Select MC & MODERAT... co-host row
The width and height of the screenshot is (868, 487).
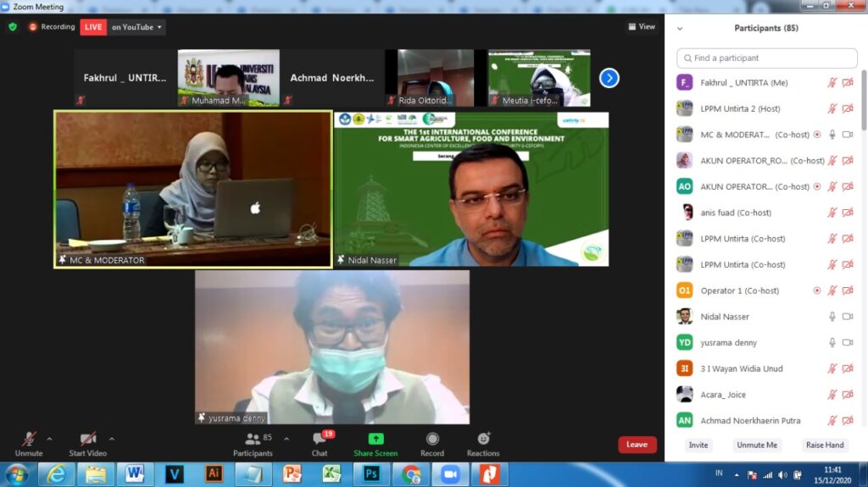click(766, 135)
